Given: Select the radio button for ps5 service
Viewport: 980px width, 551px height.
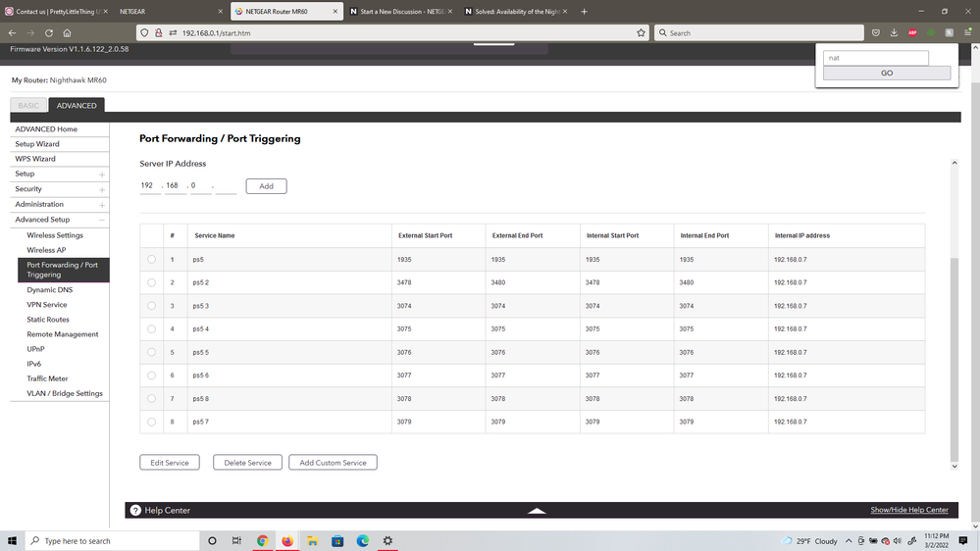Looking at the screenshot, I should 151,260.
